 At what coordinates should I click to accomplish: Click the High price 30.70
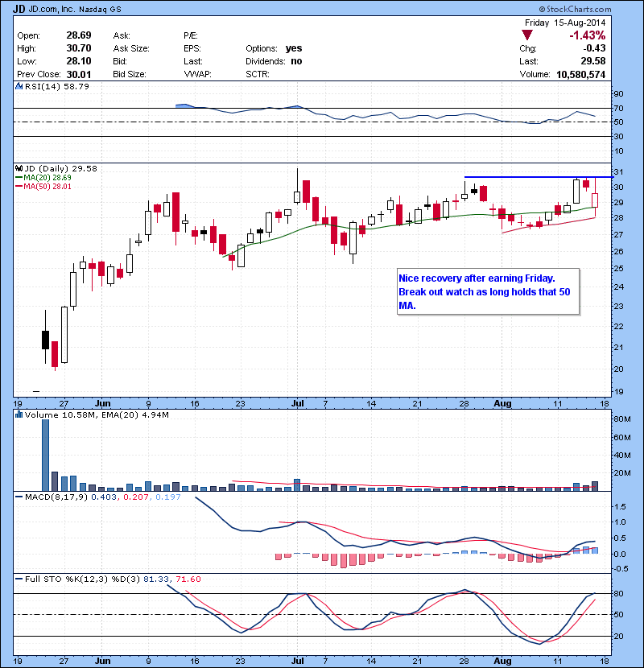click(79, 48)
